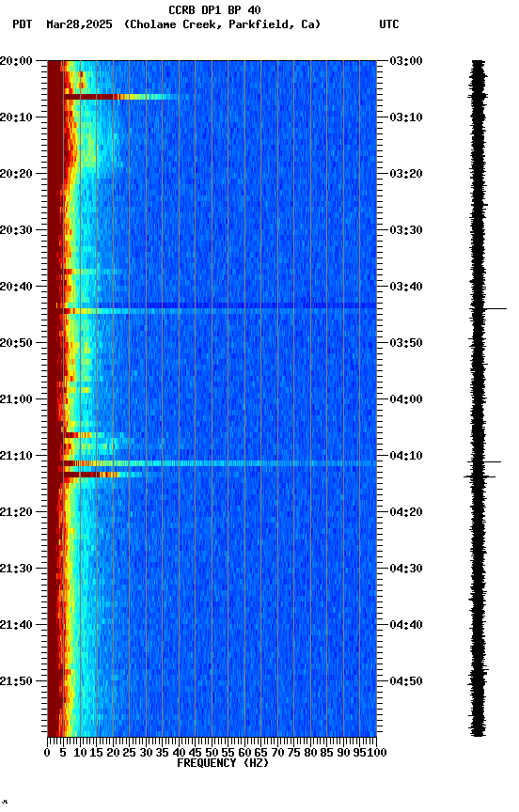Click the 04:10 UTC time label
This screenshot has height=812, width=519.
click(x=406, y=456)
